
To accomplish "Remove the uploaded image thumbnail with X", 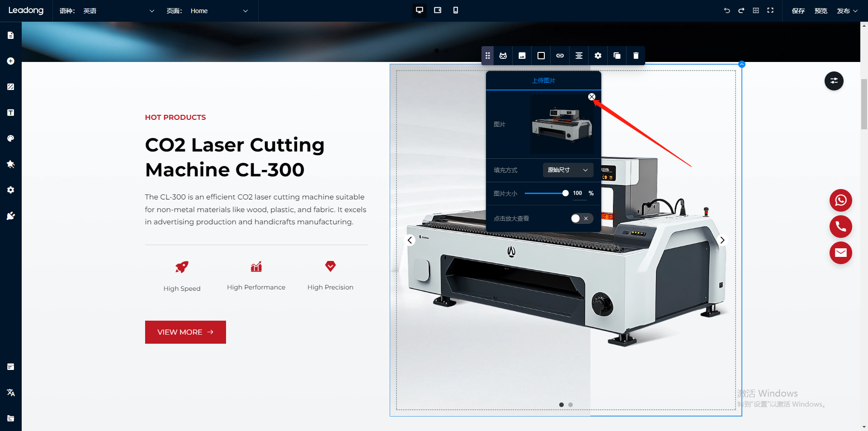I will point(592,97).
